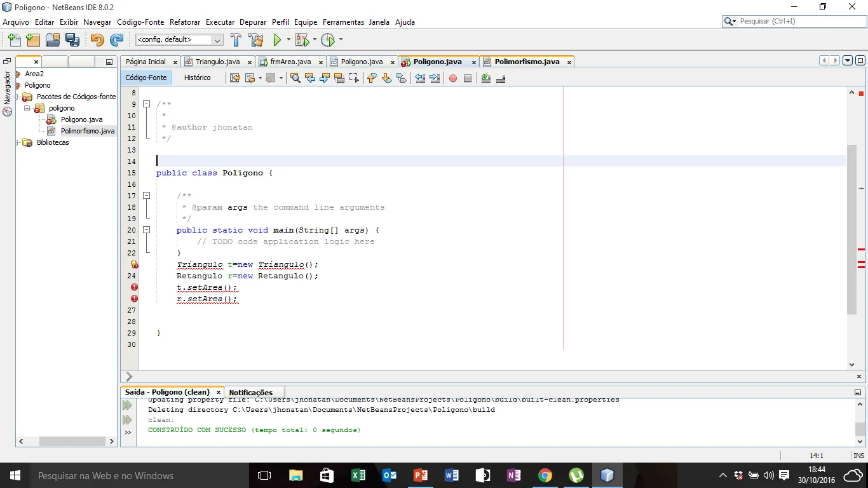Collapse the main method code fold

[x=146, y=230]
